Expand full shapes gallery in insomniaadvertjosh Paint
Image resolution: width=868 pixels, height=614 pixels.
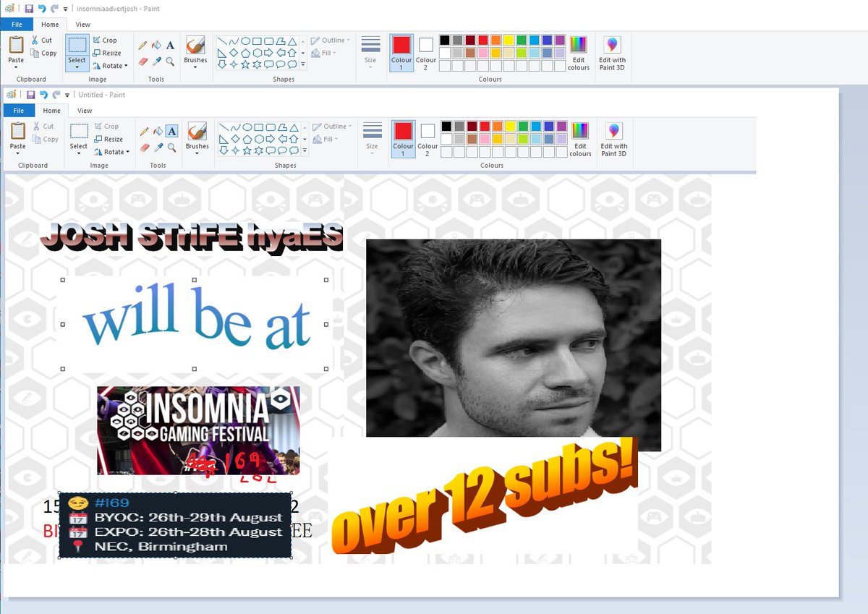(303, 65)
